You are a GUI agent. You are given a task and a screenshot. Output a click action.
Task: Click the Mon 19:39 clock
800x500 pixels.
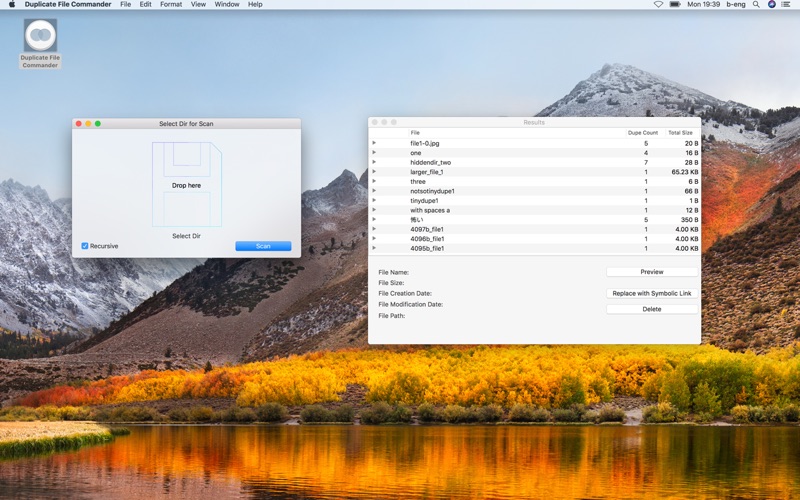704,4
